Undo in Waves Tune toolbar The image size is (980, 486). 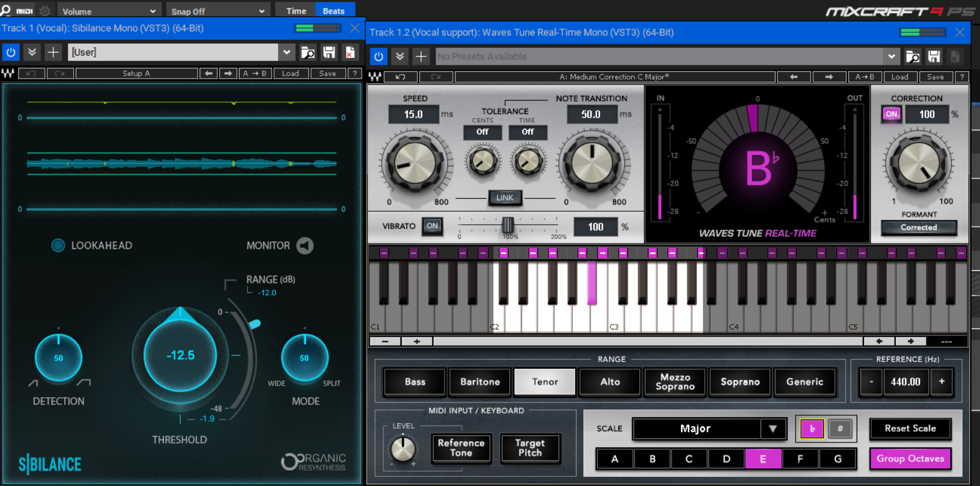pyautogui.click(x=400, y=77)
